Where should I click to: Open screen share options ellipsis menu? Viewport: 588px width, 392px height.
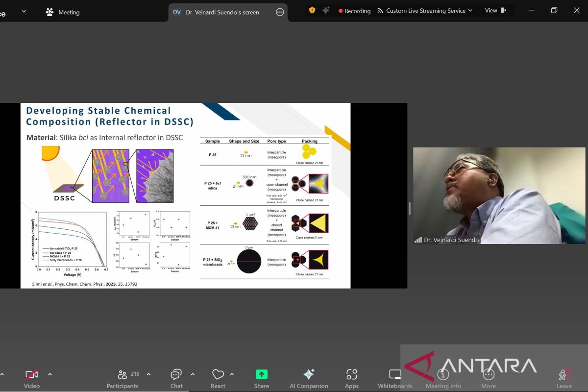click(x=280, y=12)
